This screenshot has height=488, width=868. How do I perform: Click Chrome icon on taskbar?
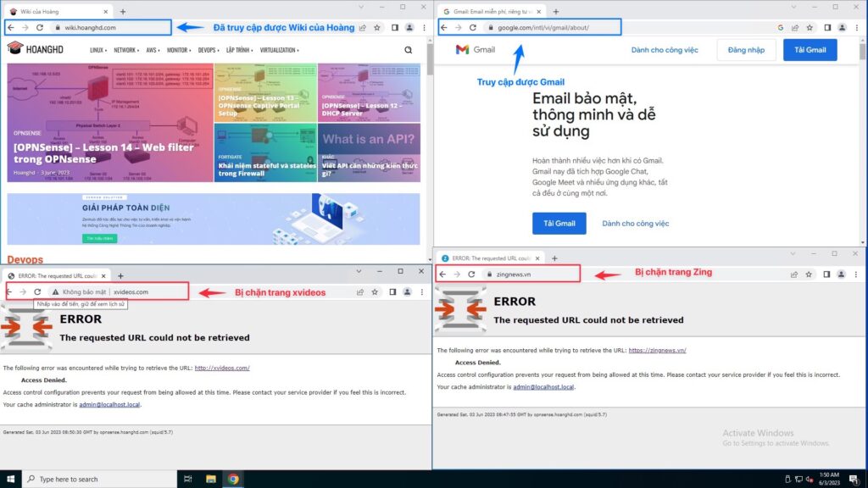233,480
